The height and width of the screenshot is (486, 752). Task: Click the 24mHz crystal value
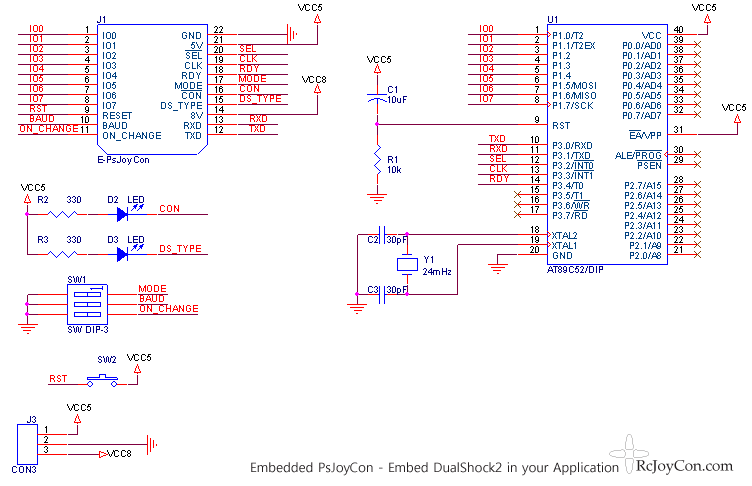(x=437, y=272)
